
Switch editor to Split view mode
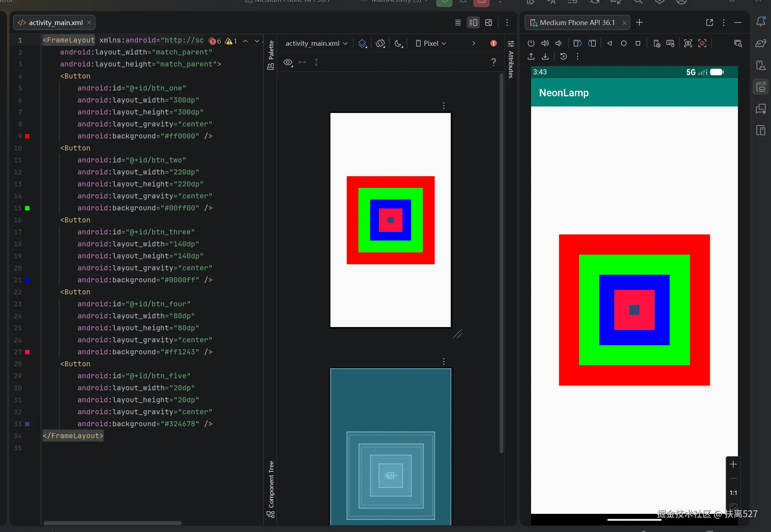tap(473, 23)
